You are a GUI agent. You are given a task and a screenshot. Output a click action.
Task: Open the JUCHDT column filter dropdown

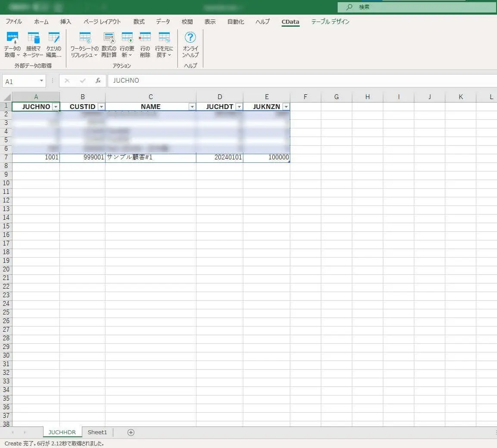pyautogui.click(x=239, y=107)
